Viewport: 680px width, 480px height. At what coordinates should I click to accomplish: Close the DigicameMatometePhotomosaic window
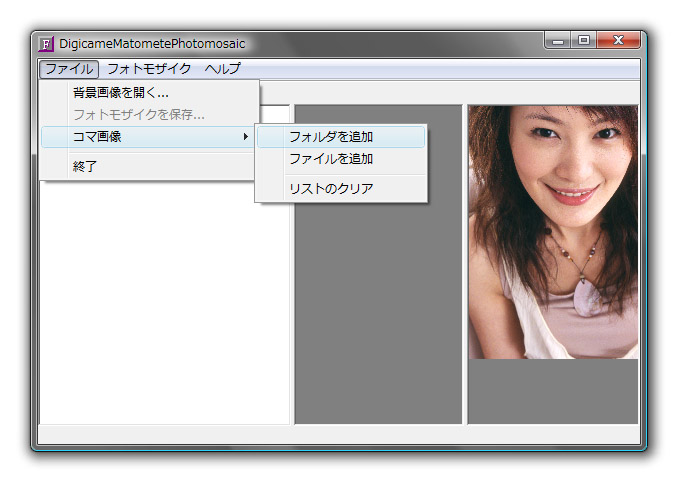coord(618,40)
